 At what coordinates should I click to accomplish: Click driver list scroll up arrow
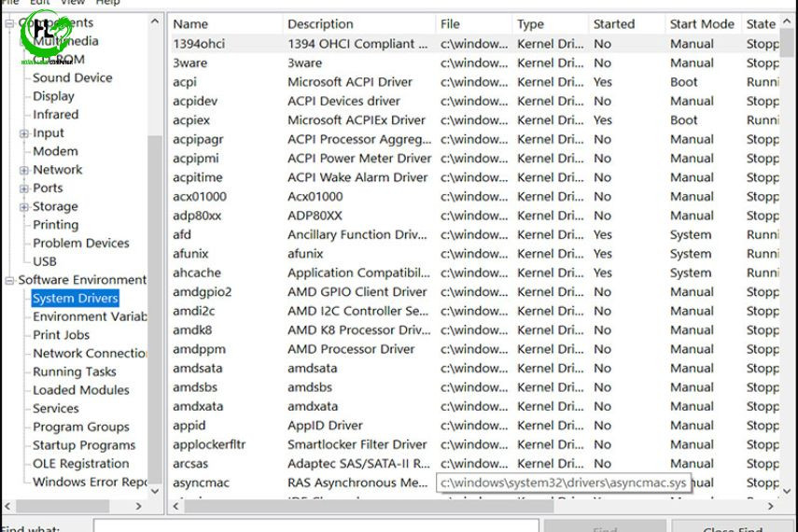point(787,21)
